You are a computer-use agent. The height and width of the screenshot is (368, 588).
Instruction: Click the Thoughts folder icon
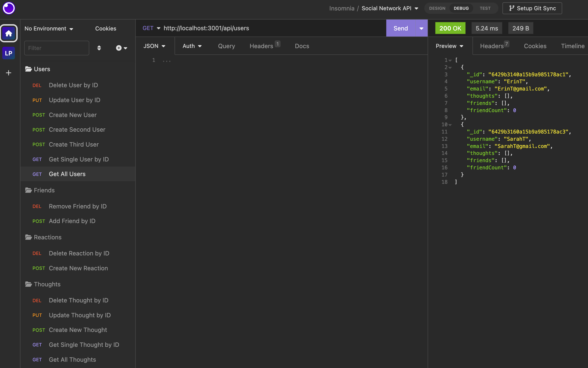28,284
